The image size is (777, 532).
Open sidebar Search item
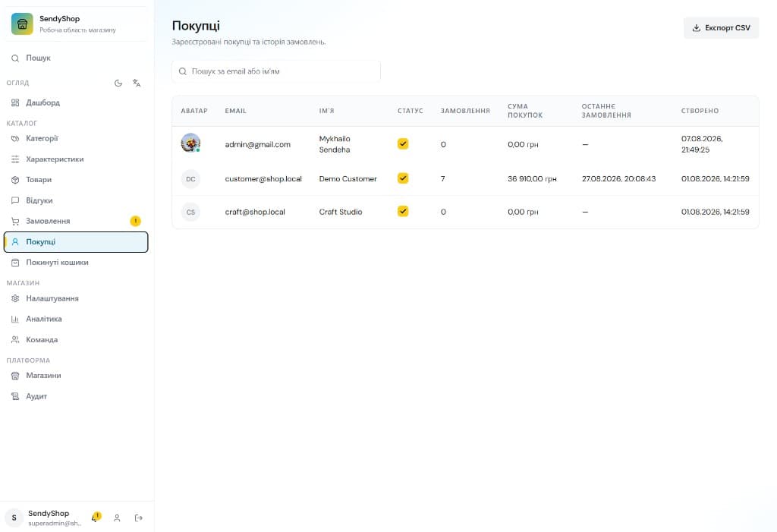pos(76,58)
